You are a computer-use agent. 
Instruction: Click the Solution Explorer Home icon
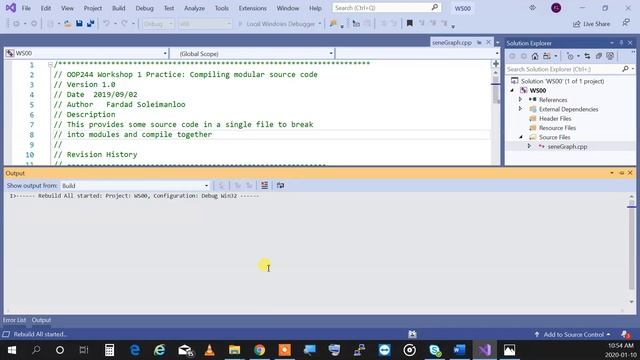pos(535,56)
